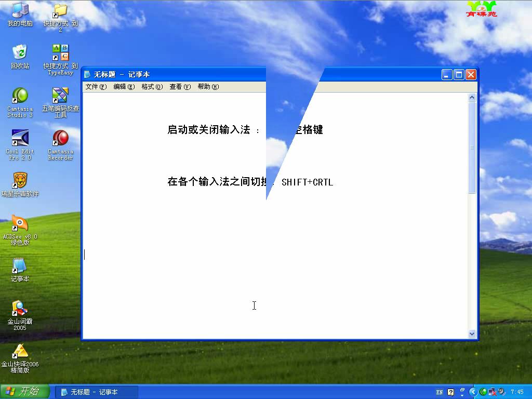Screen dimensions: 532x399
Task: Click the Notepad title bar document icon
Action: [x=87, y=74]
